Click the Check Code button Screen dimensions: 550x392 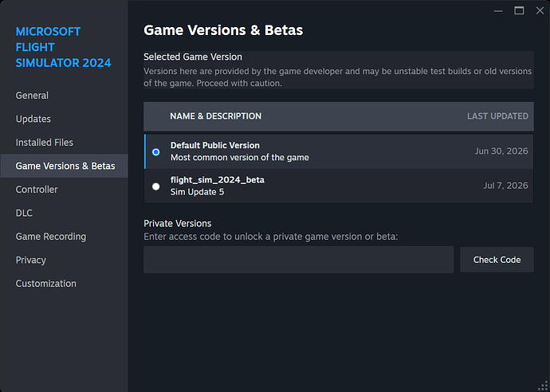(x=497, y=260)
